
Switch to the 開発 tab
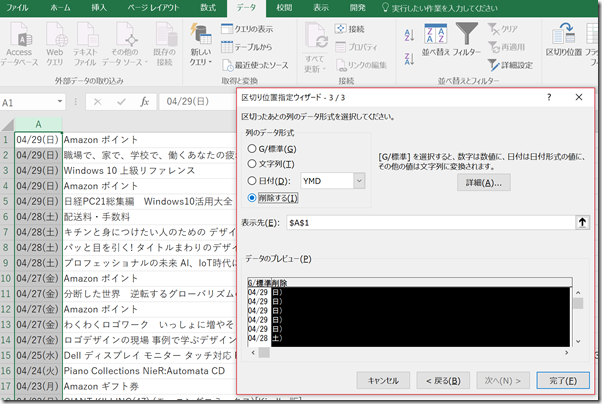[x=357, y=8]
